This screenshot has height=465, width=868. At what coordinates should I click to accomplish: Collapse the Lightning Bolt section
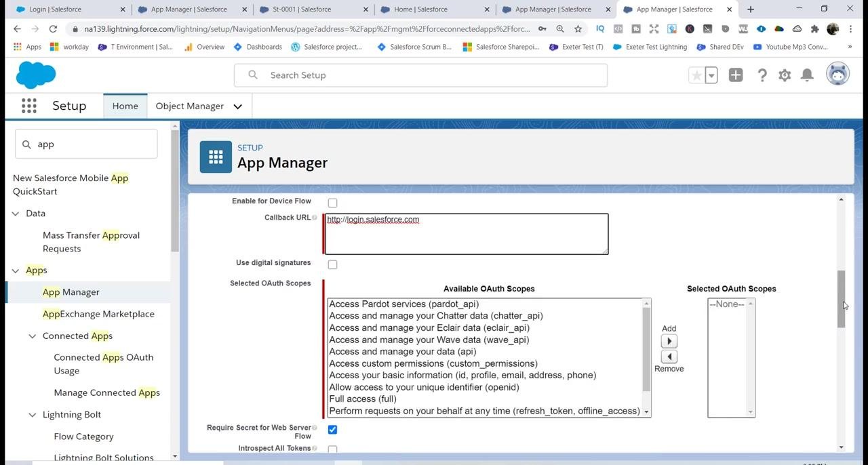(x=32, y=415)
